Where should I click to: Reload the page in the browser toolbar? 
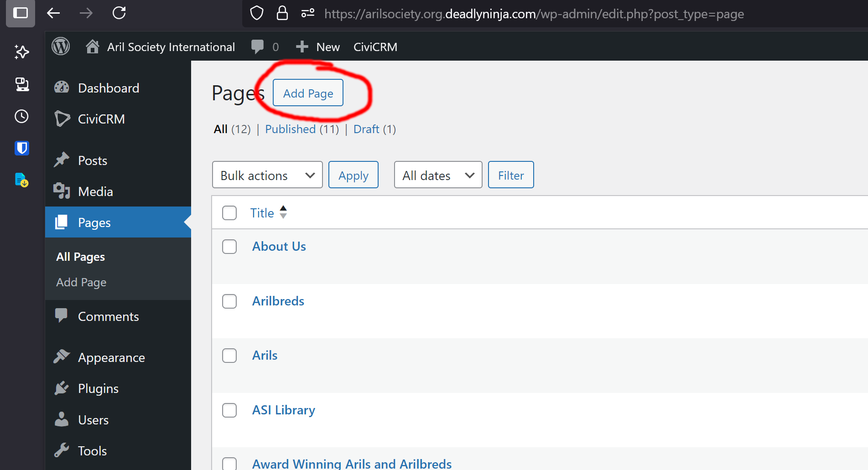point(119,13)
